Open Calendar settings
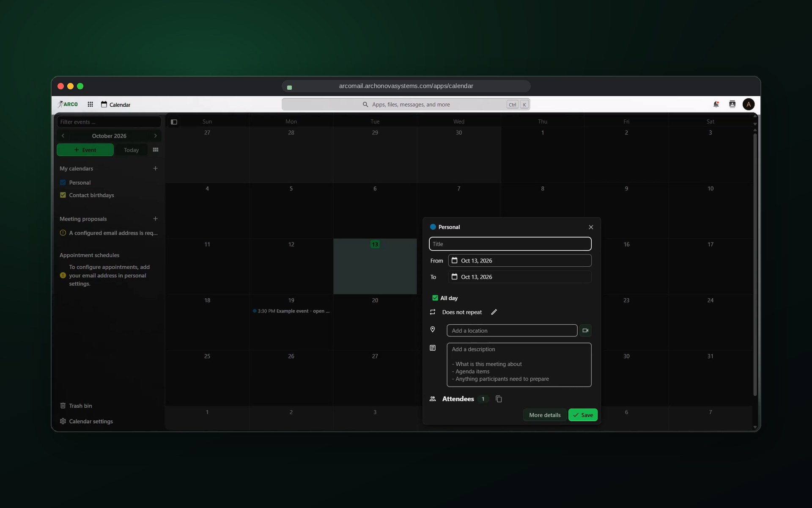The width and height of the screenshot is (812, 508). coord(86,421)
